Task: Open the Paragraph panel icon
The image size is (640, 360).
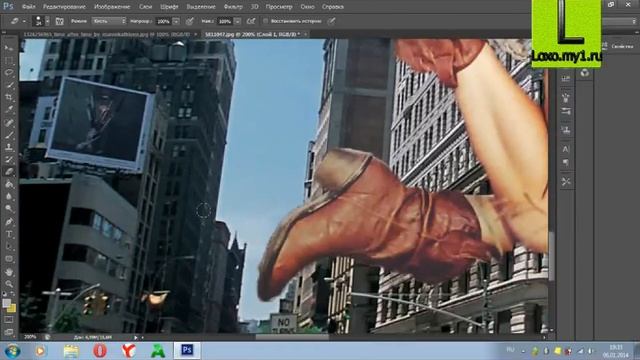Action: coord(566,162)
